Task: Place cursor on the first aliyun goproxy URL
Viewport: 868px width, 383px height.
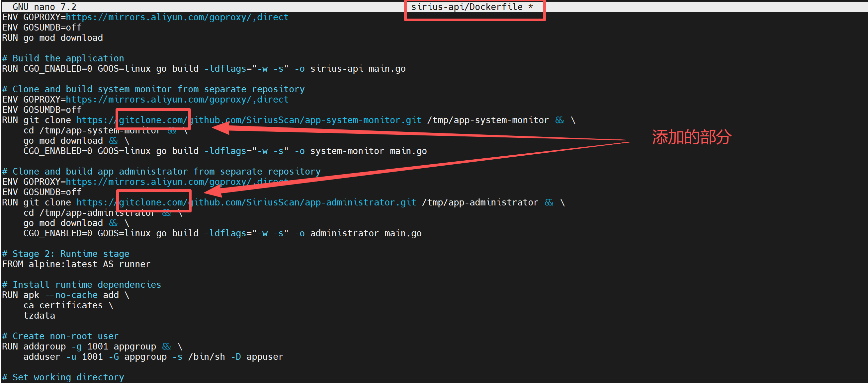Action: pyautogui.click(x=177, y=17)
